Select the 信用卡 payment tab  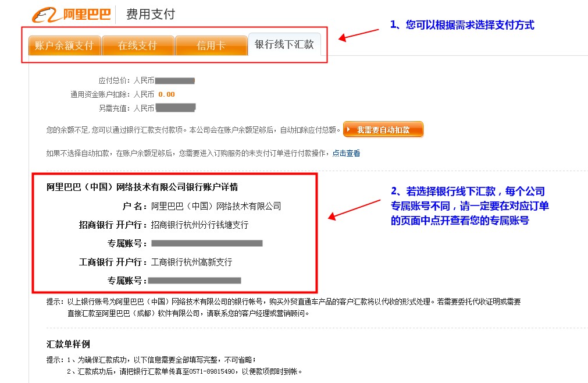click(x=211, y=45)
